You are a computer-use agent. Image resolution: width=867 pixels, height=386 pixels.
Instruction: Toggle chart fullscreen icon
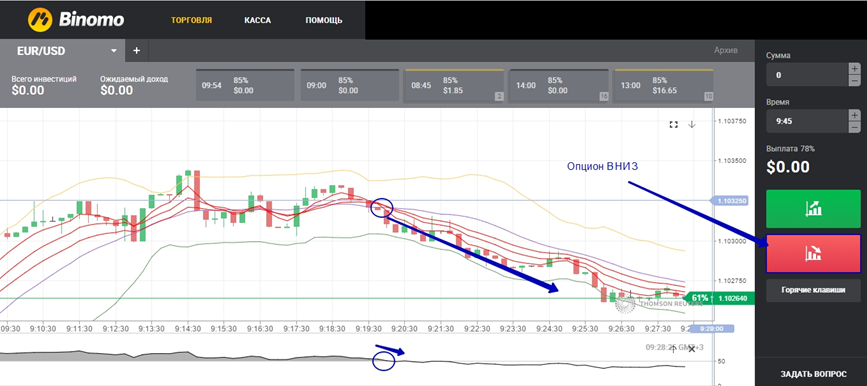(x=673, y=124)
